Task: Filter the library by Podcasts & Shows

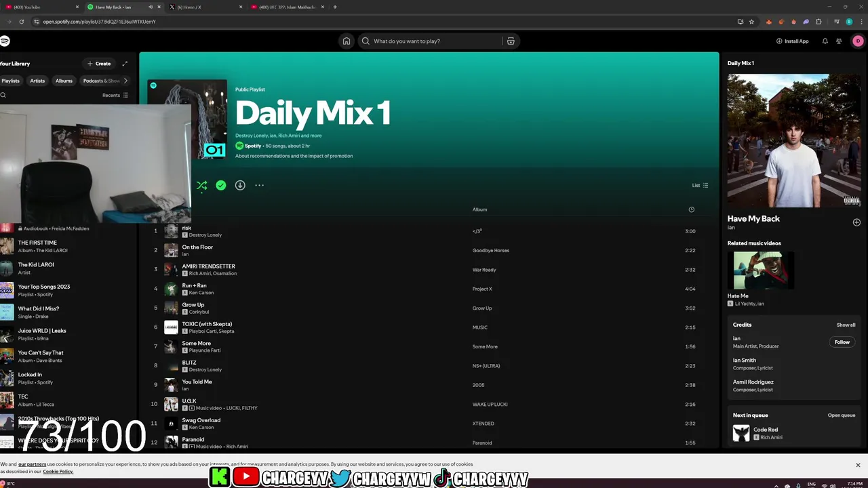Action: pos(100,81)
